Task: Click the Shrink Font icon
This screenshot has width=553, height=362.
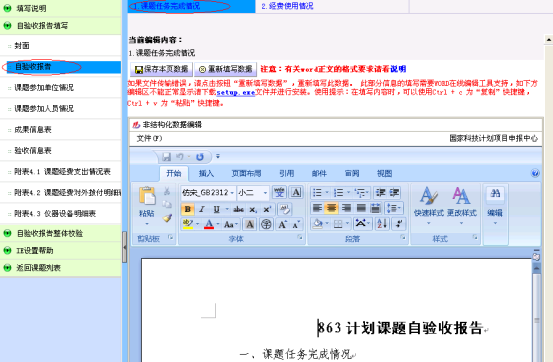Action: click(x=296, y=224)
